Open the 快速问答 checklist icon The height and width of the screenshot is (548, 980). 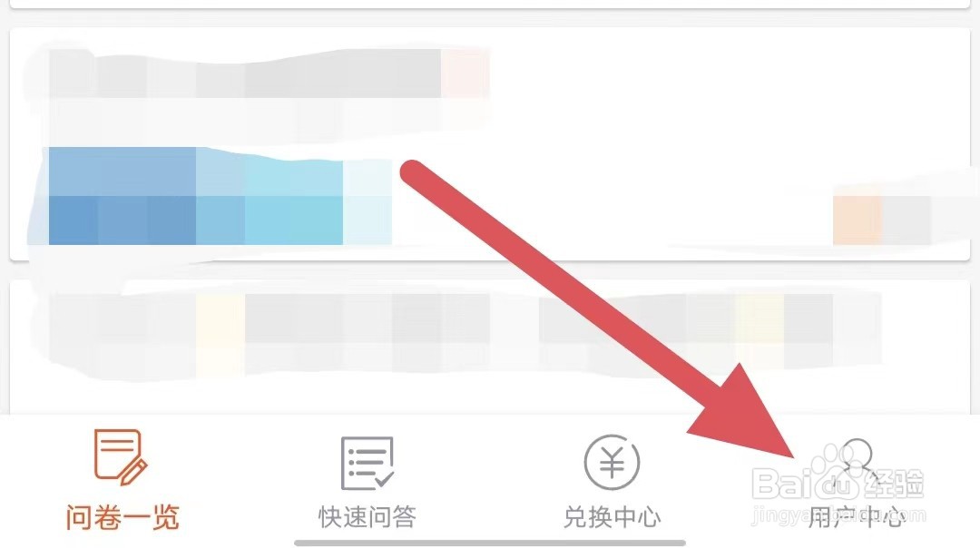coord(367,463)
